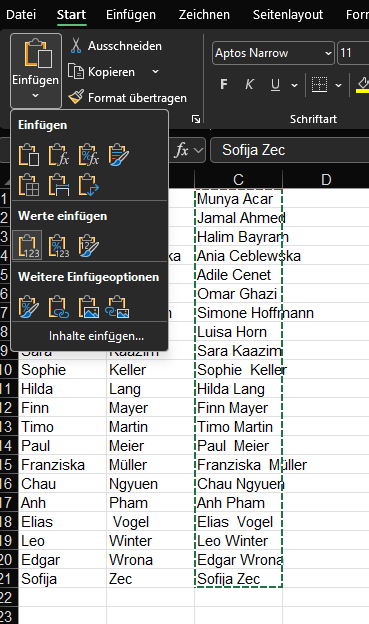Select paste values and number format icon

point(59,246)
